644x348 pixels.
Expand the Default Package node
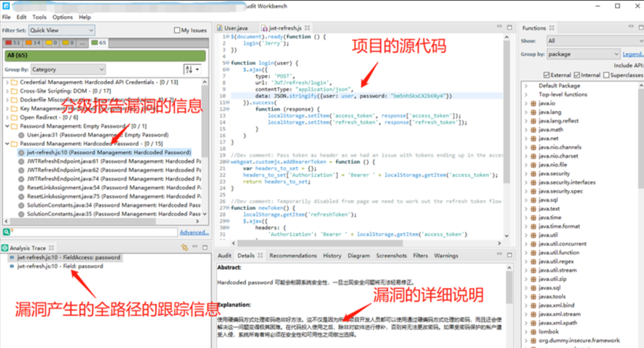pyautogui.click(x=526, y=86)
